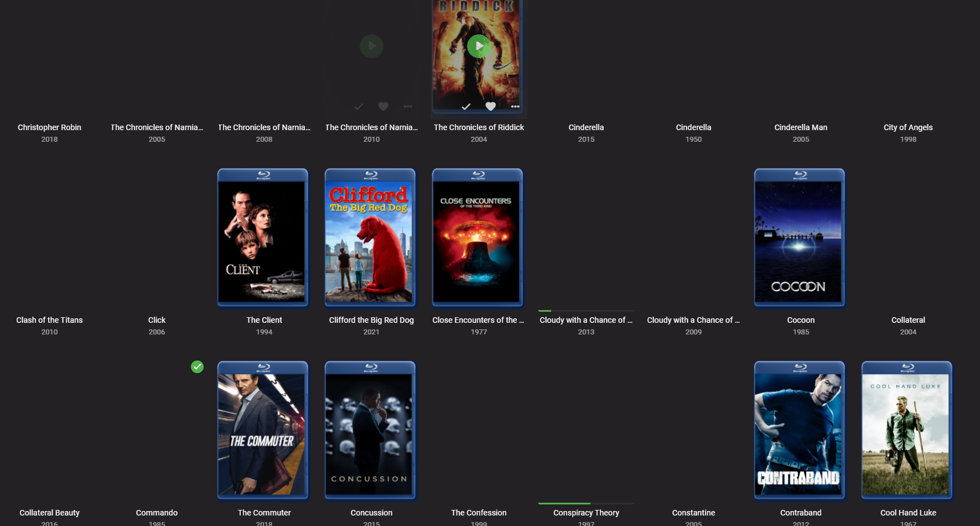Image resolution: width=980 pixels, height=526 pixels.
Task: Open City of Angels title
Action: [x=908, y=127]
